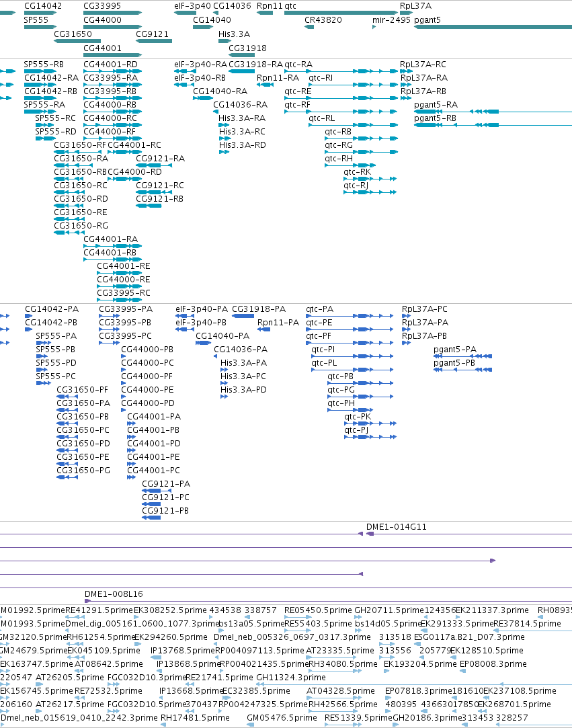This screenshot has height=728, width=572.
Task: Click transcript His3.3A-RD
Action: point(243,145)
